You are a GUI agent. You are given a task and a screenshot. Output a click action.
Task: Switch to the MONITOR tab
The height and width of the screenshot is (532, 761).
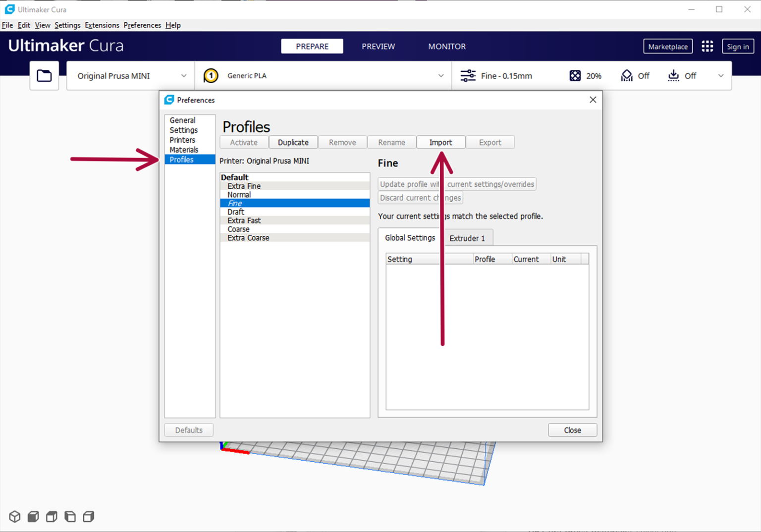[x=446, y=46]
